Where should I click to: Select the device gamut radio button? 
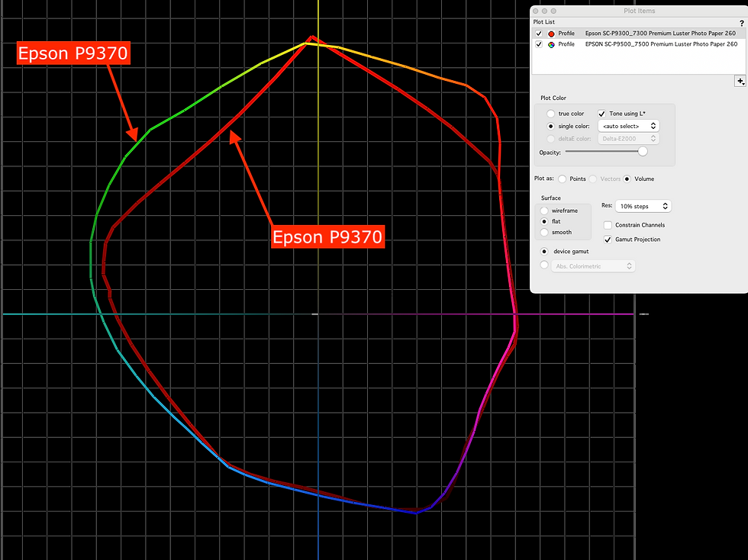click(543, 251)
